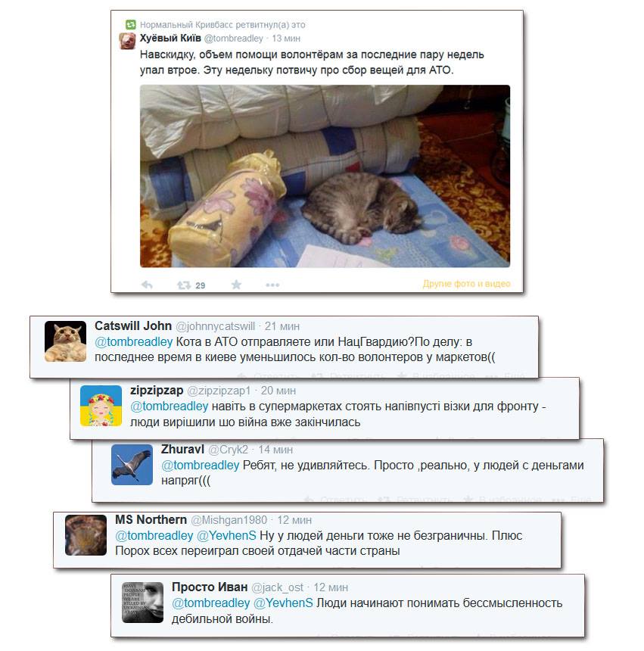The image size is (644, 651).
Task: Open Хуёвый Київ profile avatar
Action: (x=127, y=41)
